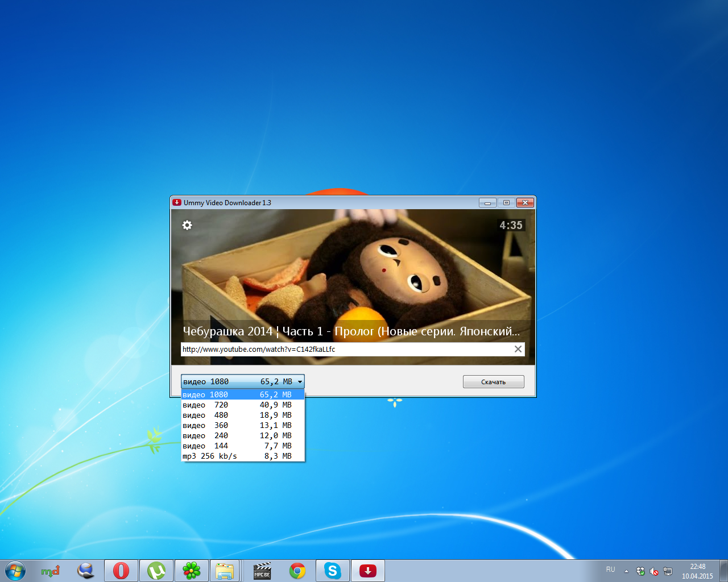Pick видео 144 7,7 MB option
The image size is (728, 582).
point(243,446)
